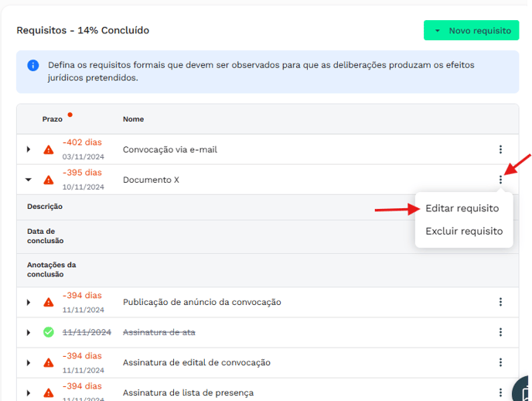Open the Convocação via e-mail options menu
Image resolution: width=532 pixels, height=401 pixels.
point(500,149)
